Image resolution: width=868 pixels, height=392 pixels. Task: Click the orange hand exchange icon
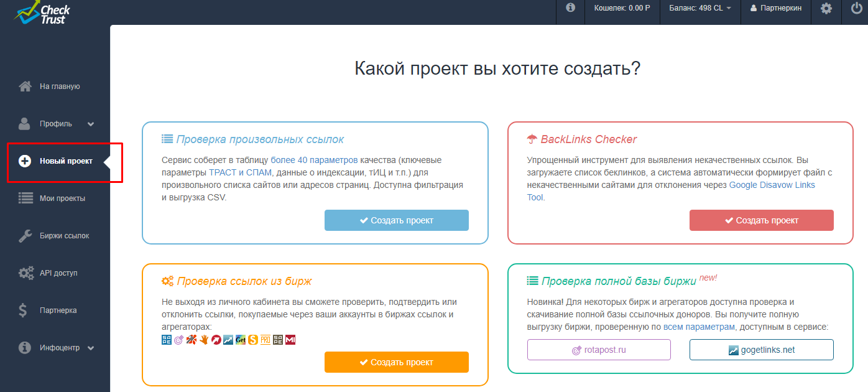click(204, 340)
